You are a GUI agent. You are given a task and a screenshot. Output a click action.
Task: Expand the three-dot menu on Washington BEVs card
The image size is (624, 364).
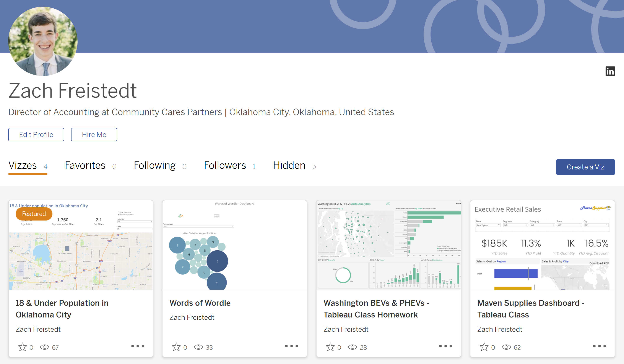tap(445, 346)
